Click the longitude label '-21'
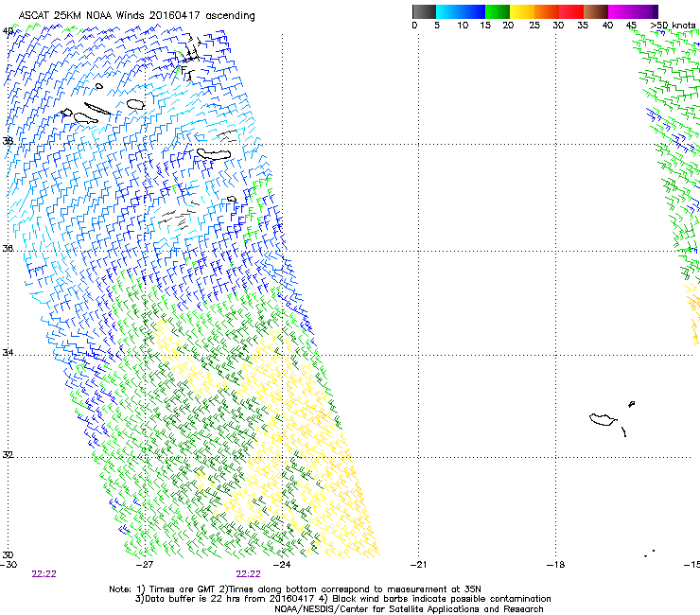This screenshot has height=615, width=700. pos(419,565)
